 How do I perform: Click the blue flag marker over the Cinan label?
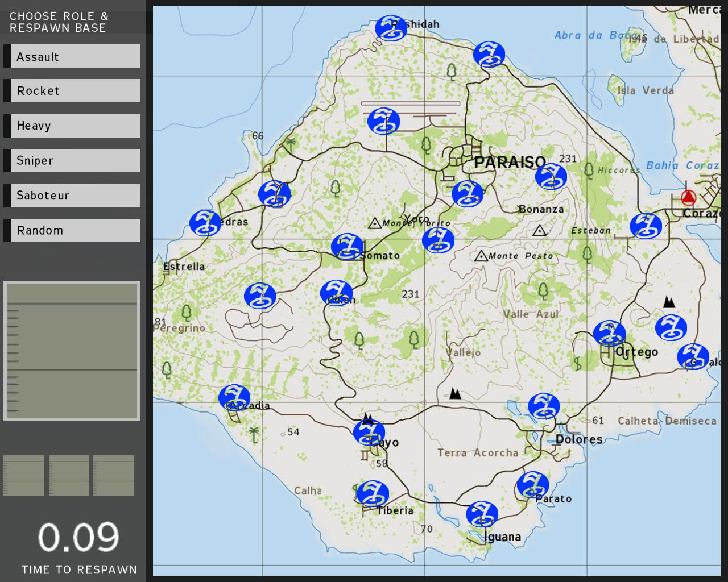coord(337,293)
